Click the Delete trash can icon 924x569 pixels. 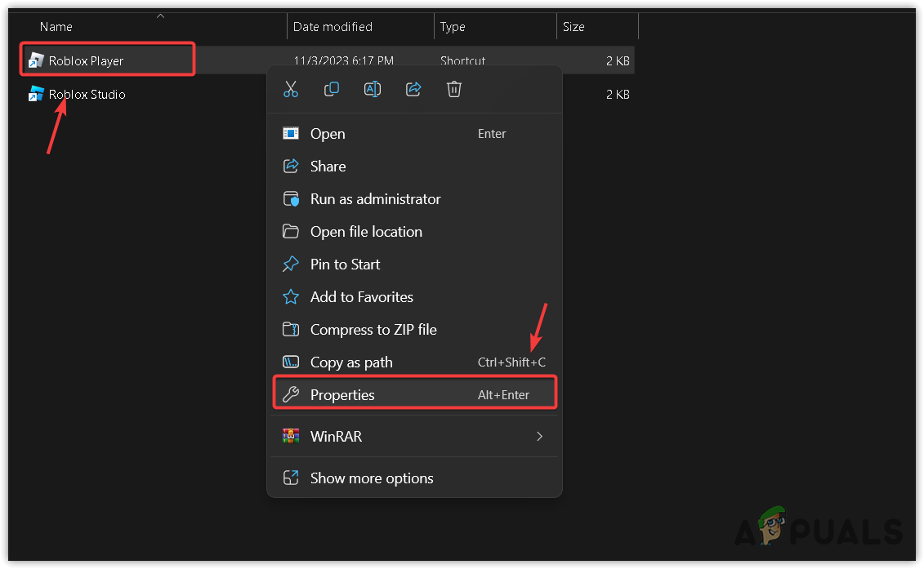pos(453,90)
